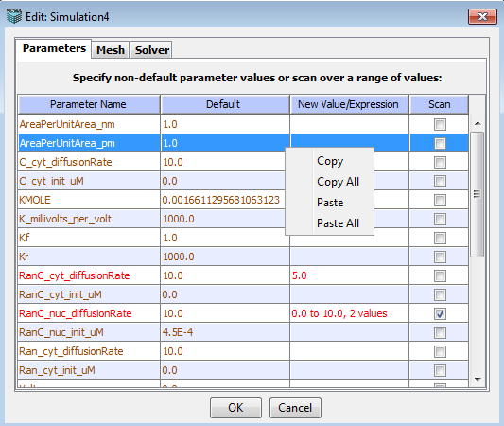Switch to the Mesh tab
Viewport: 504px width, 426px height.
(111, 50)
